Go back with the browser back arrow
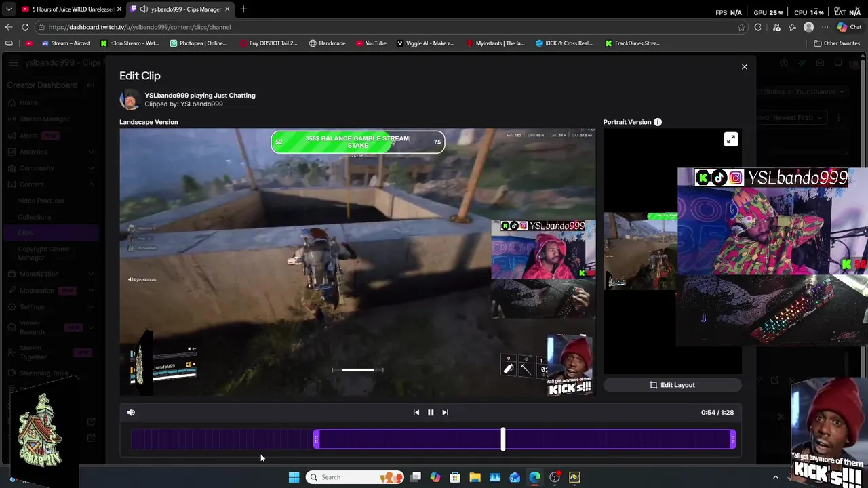Viewport: 868px width, 488px height. point(9,27)
